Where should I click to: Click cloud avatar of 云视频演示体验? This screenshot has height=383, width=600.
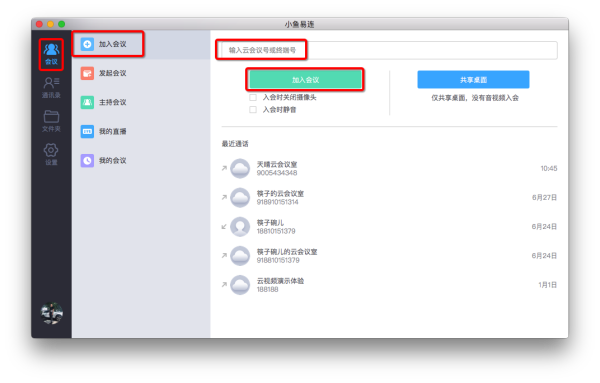click(x=240, y=285)
